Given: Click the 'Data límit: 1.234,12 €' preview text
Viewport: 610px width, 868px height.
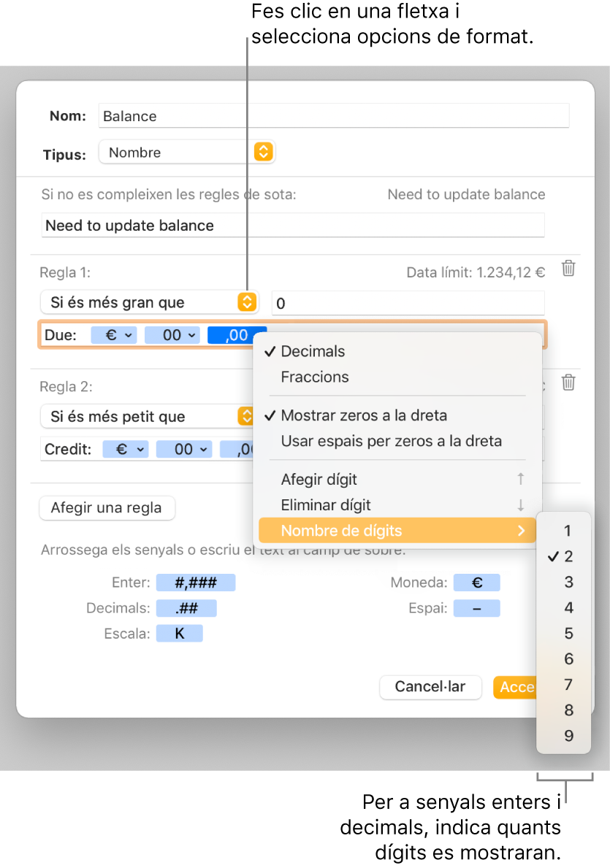Looking at the screenshot, I should [476, 272].
